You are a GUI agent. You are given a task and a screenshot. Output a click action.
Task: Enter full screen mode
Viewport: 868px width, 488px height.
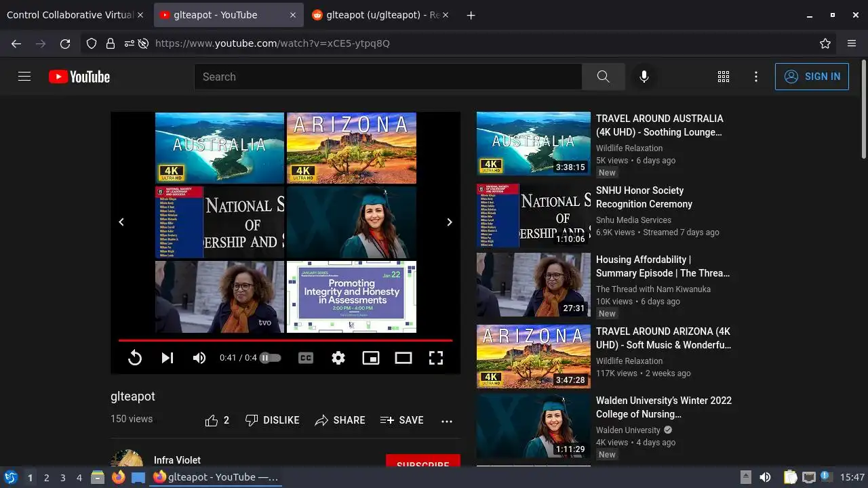tap(436, 358)
